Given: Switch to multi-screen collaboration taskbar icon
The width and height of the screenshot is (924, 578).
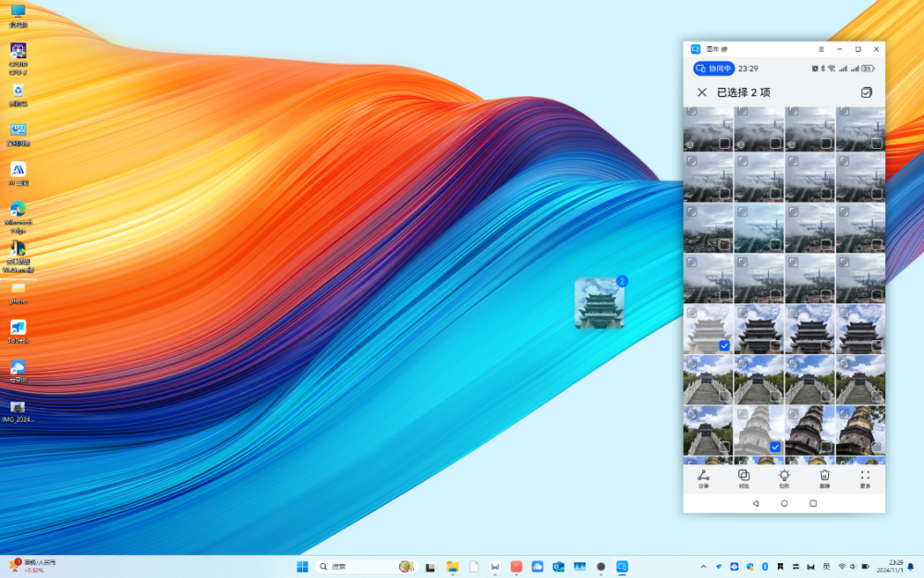Looking at the screenshot, I should (622, 566).
